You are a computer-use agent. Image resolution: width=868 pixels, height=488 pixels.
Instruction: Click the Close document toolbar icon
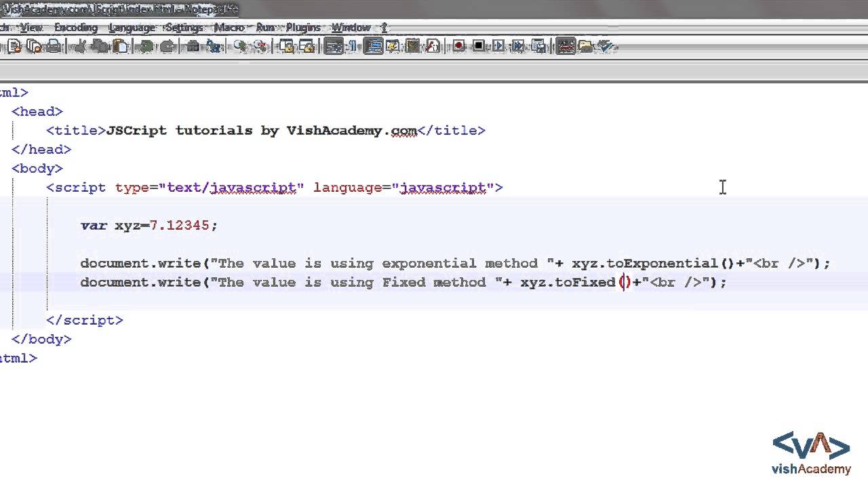(14, 46)
